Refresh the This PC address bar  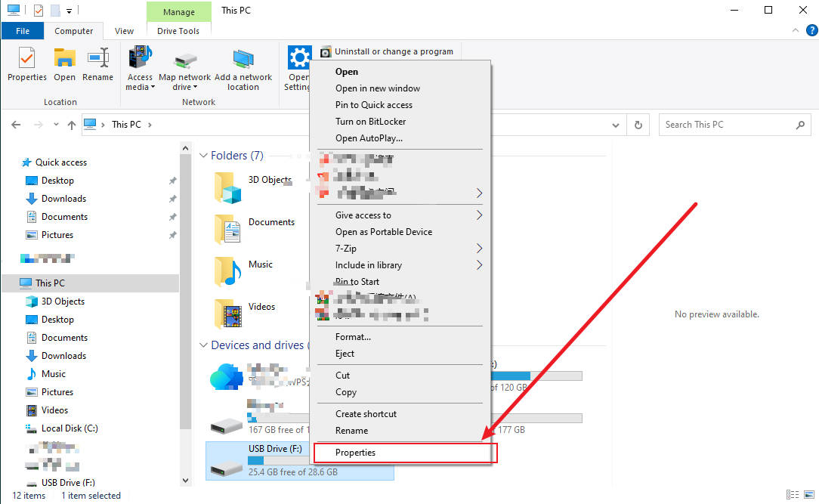coord(638,125)
